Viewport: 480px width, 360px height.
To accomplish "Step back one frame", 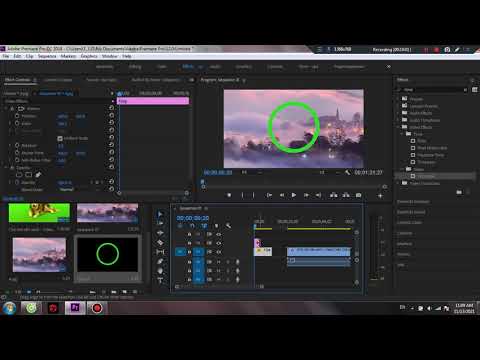I will pos(282,195).
